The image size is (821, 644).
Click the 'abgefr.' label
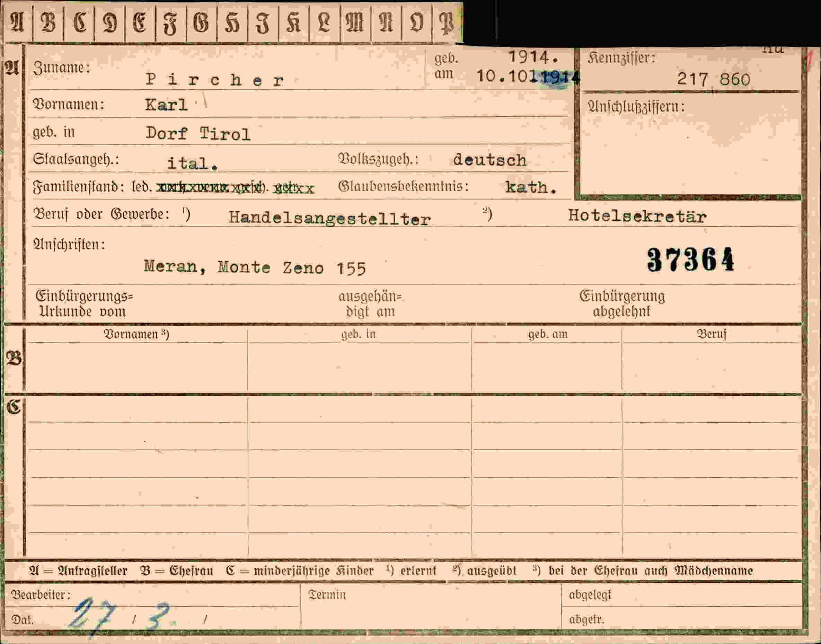(586, 619)
